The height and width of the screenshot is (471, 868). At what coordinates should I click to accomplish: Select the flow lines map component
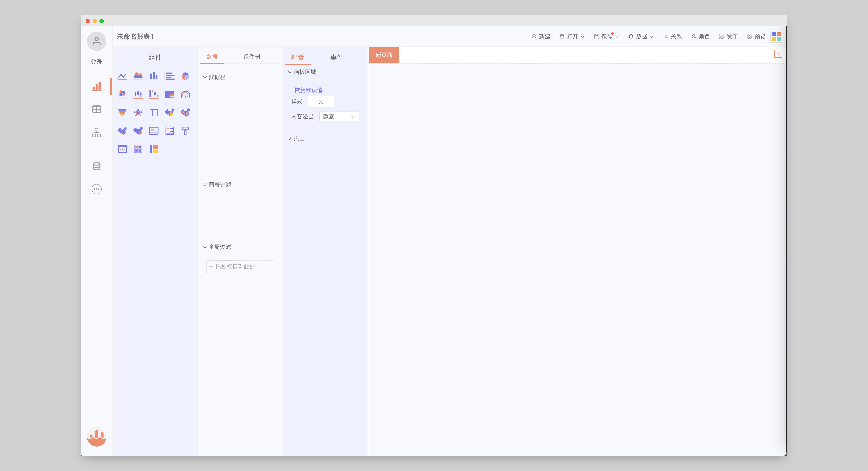point(122,131)
